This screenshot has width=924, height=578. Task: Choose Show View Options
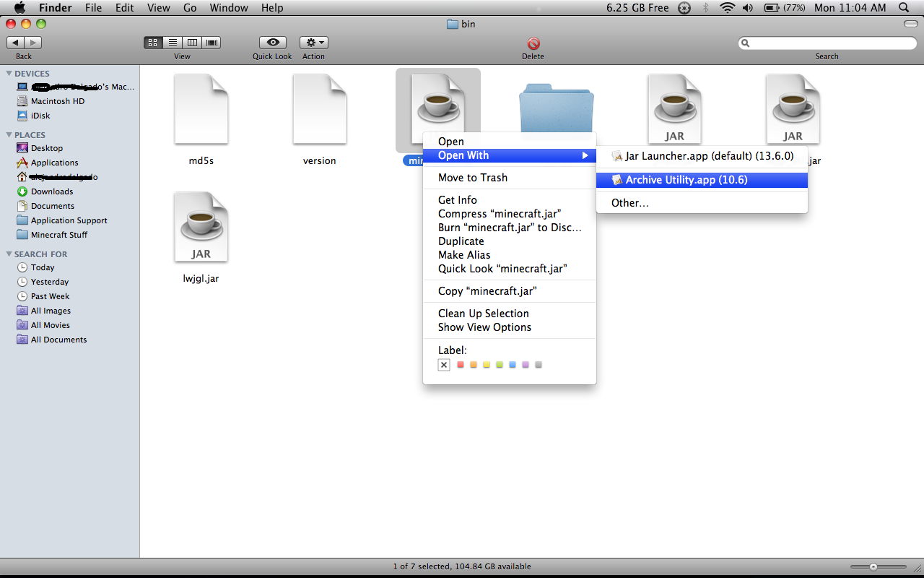pos(510,327)
